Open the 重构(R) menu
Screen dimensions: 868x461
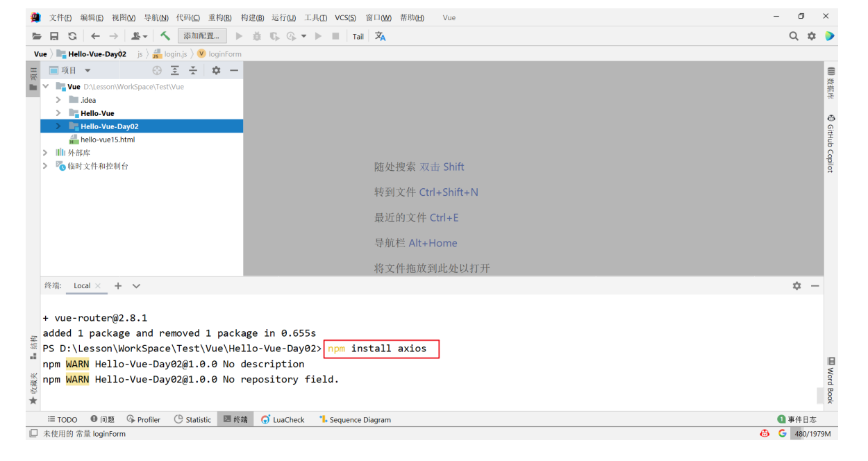(220, 17)
